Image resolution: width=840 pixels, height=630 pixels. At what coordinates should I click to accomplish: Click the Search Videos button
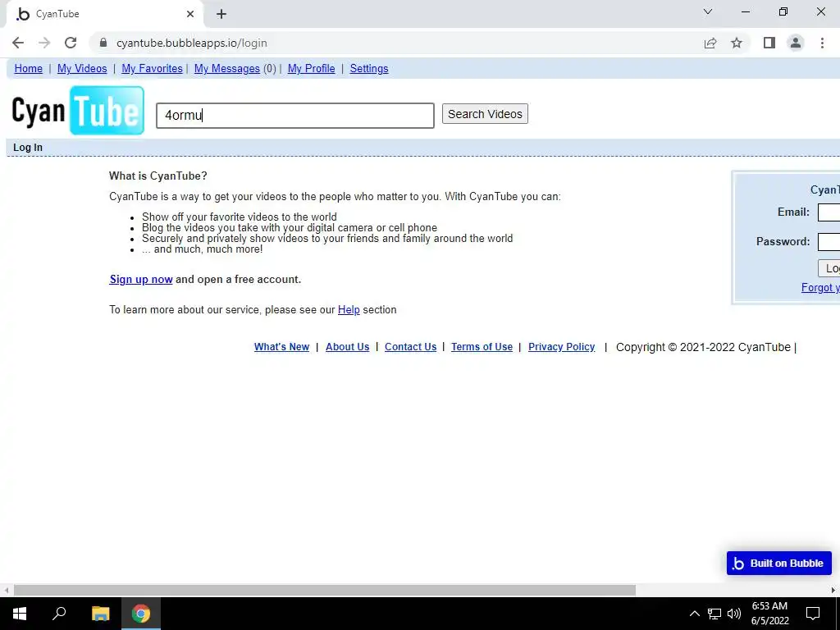pos(485,114)
